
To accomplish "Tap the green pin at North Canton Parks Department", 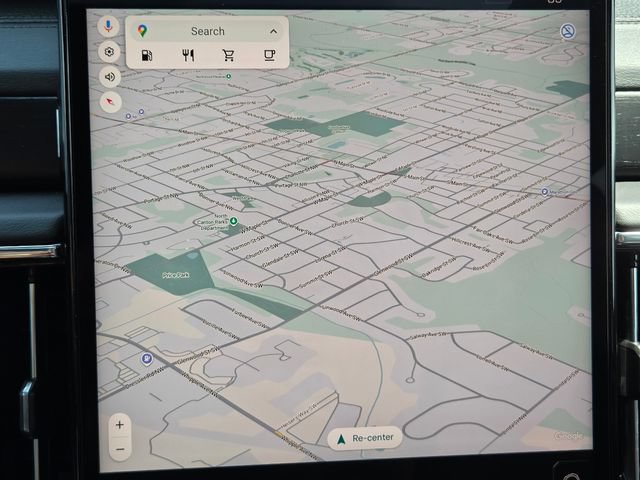I will (233, 221).
